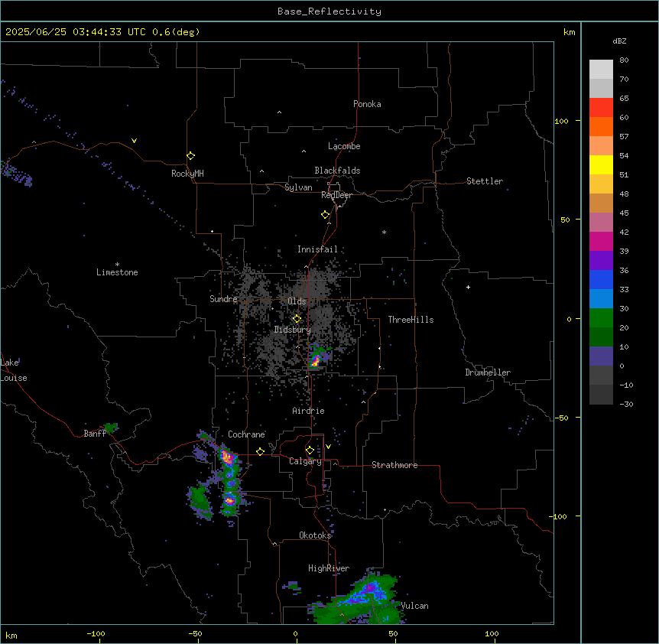
Task: Select the yellow diamond marker between Olds and Didsbury
Action: pyautogui.click(x=297, y=319)
